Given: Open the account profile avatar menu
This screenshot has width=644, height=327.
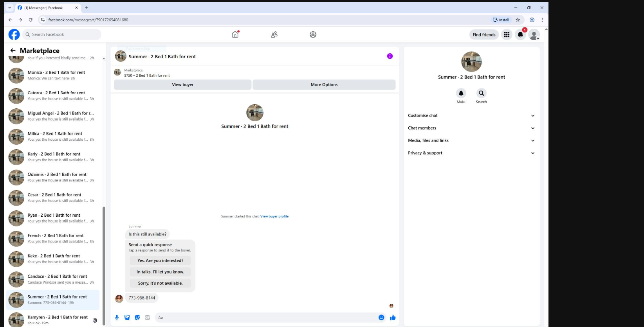Looking at the screenshot, I should [x=534, y=34].
